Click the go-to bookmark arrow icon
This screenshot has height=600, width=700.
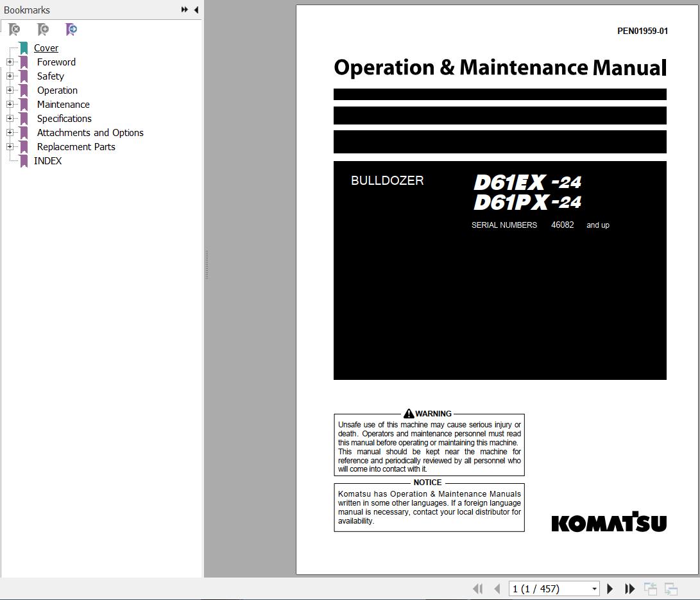click(71, 30)
